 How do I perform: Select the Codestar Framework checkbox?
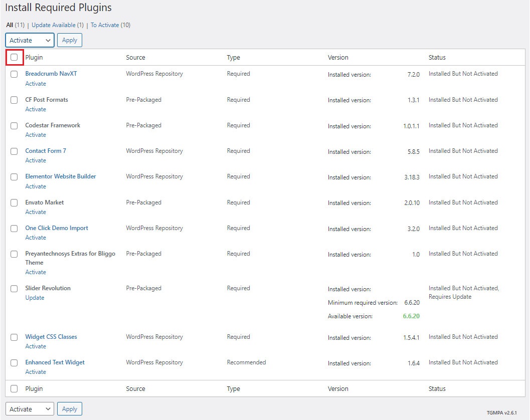[14, 126]
